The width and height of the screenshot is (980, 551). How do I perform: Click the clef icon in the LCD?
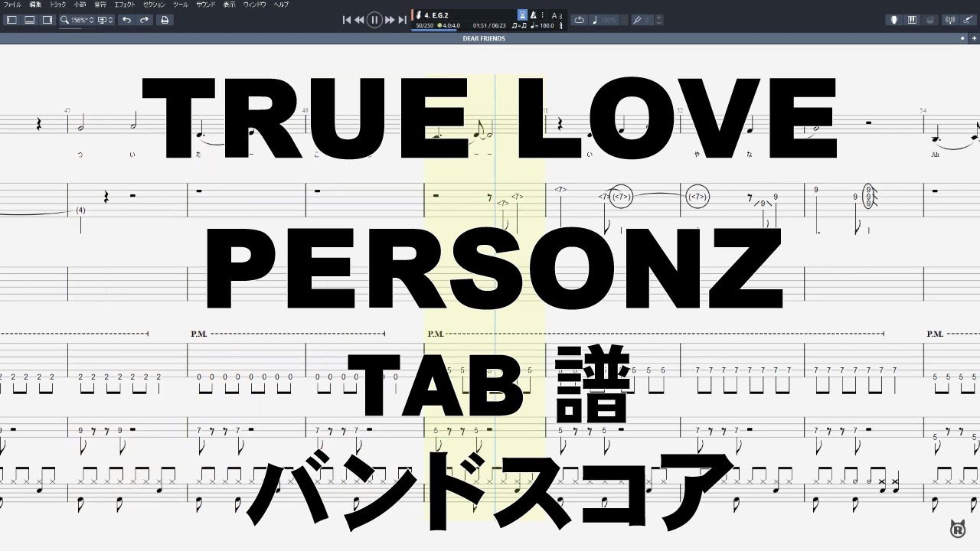[x=561, y=25]
